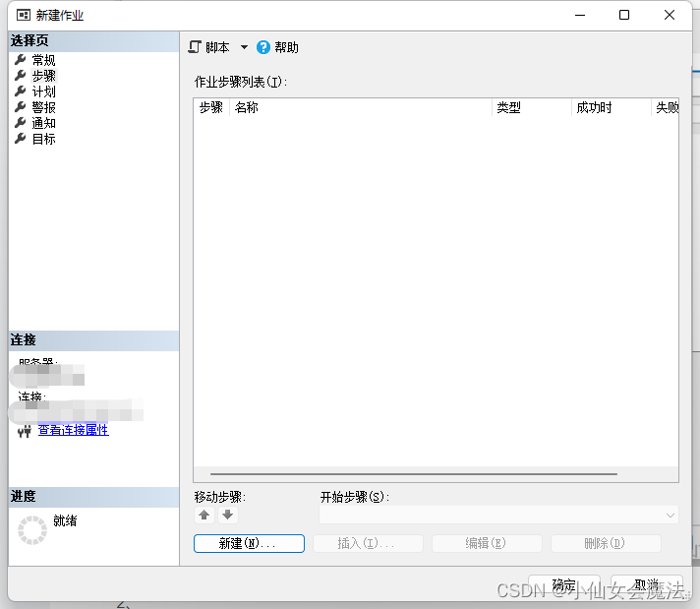Image resolution: width=700 pixels, height=609 pixels.
Task: Click the wrench icon beside 通知
Action: coord(20,122)
